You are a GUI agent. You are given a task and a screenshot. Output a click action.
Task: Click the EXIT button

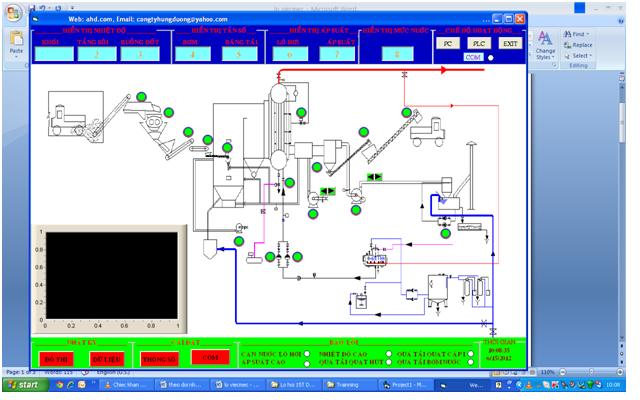coord(509,44)
